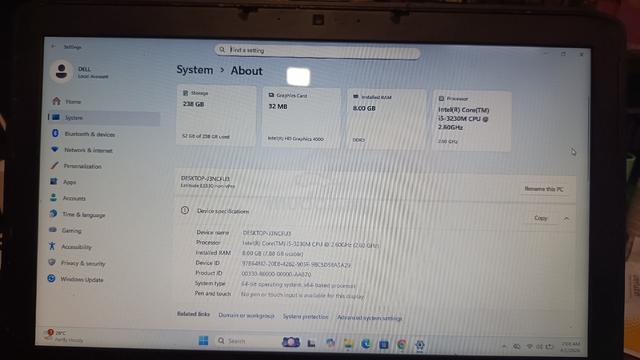Click the Pen and touch value
Viewport: 640px width, 360px height.
coord(302,295)
